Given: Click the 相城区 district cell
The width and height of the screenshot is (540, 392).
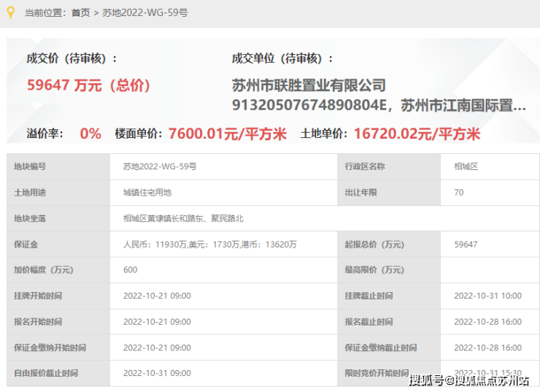Looking at the screenshot, I should pyautogui.click(x=490, y=166).
